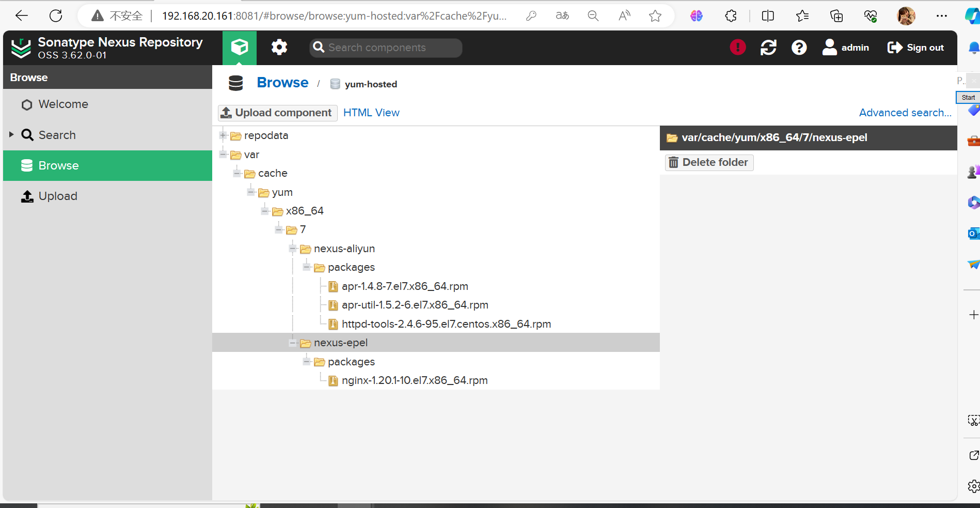Open the saved password key icon

coord(531,16)
